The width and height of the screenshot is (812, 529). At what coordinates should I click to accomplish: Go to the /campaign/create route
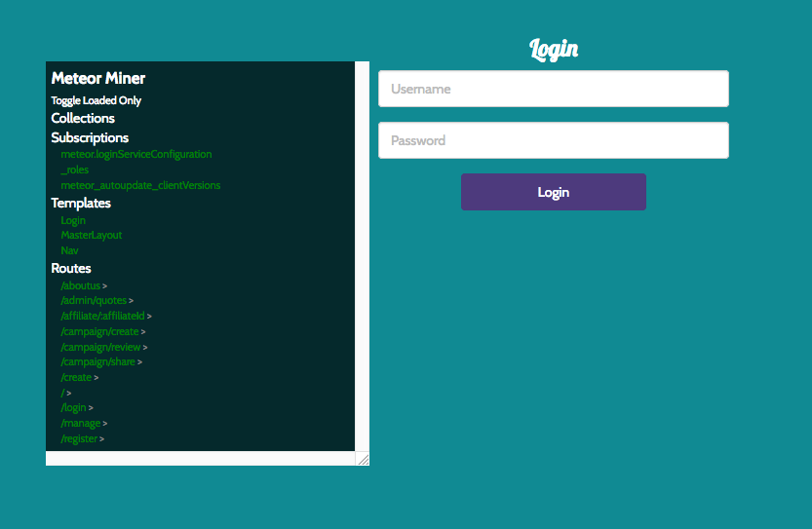(x=99, y=331)
